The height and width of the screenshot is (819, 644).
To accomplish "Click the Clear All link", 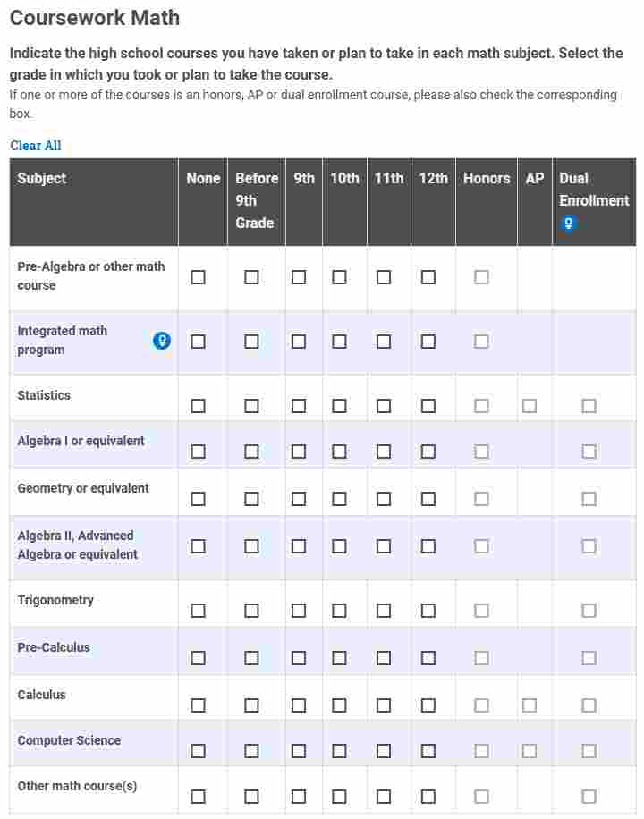I will [36, 146].
